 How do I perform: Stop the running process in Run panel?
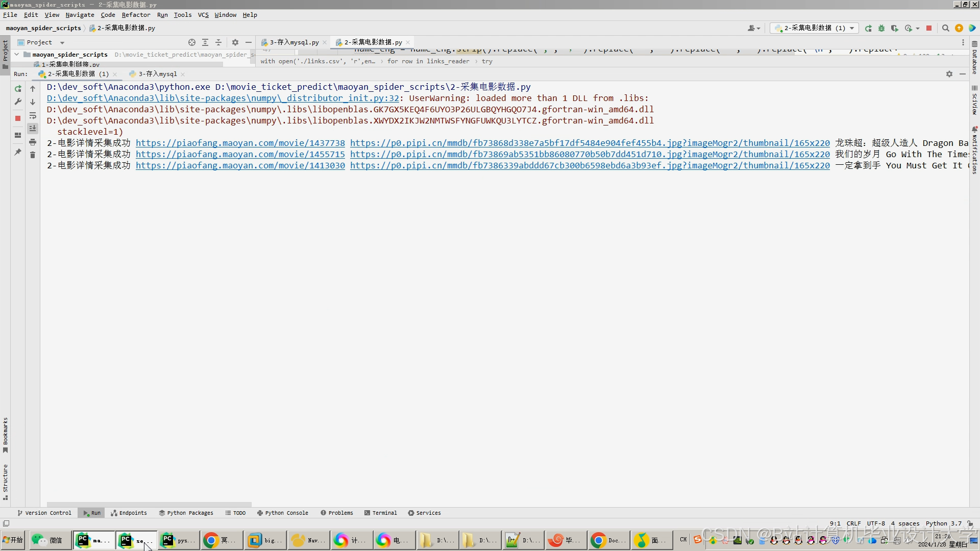(x=18, y=118)
